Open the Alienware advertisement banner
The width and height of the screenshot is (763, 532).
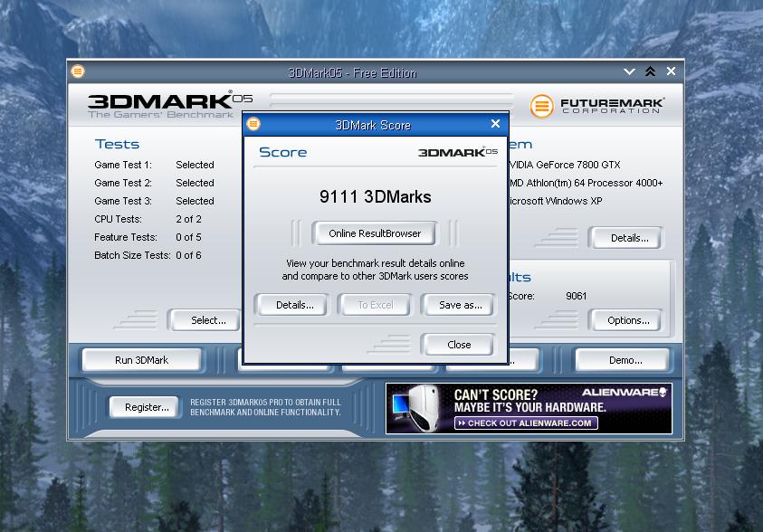(x=529, y=408)
